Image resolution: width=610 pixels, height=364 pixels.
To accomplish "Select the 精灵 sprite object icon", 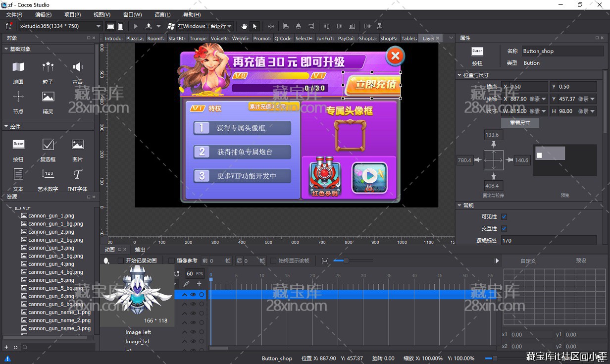I will [48, 97].
